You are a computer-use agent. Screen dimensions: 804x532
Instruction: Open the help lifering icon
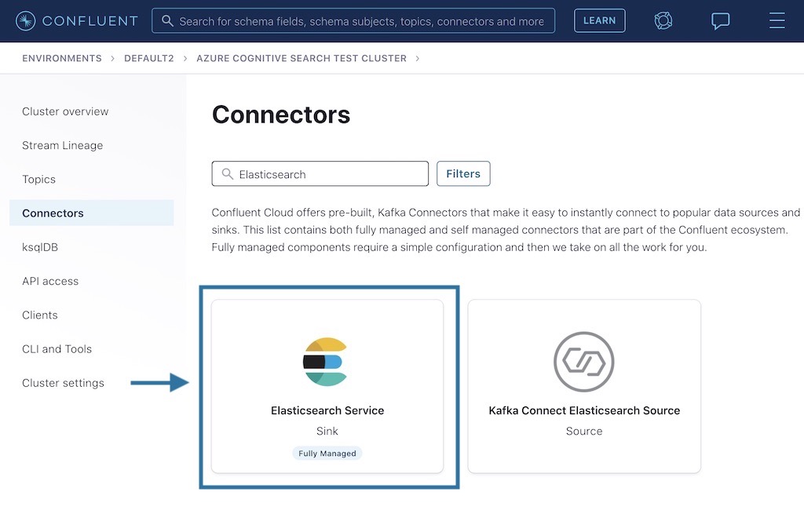(663, 21)
